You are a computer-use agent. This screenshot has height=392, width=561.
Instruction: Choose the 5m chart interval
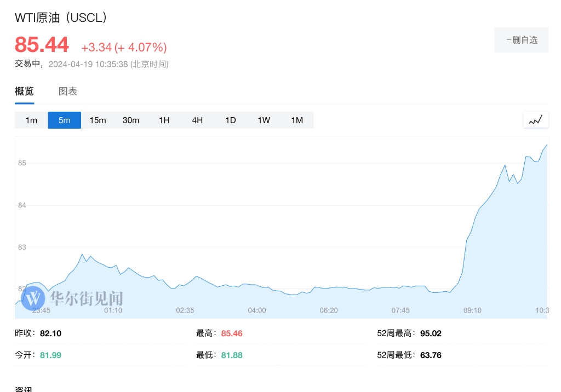tap(65, 120)
